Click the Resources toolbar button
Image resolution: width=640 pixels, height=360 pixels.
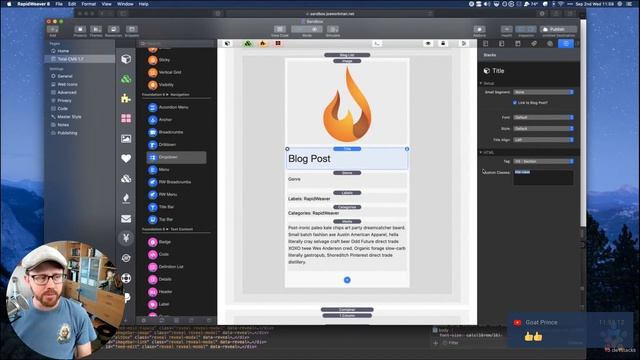pos(113,29)
